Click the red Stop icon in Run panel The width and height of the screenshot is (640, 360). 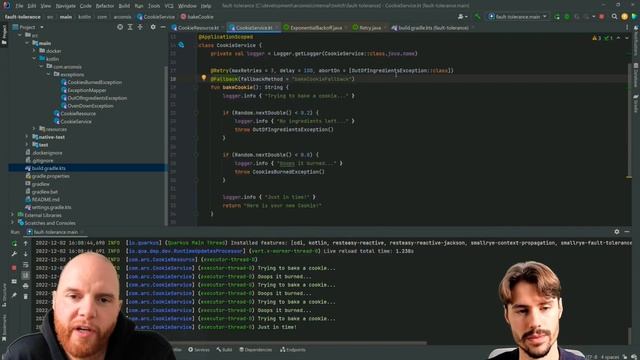click(14, 268)
